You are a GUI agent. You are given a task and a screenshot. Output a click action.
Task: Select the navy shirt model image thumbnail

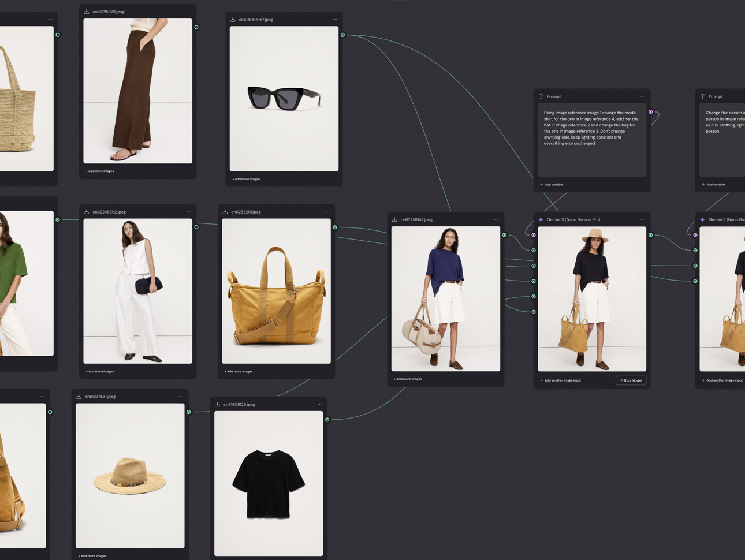[446, 298]
